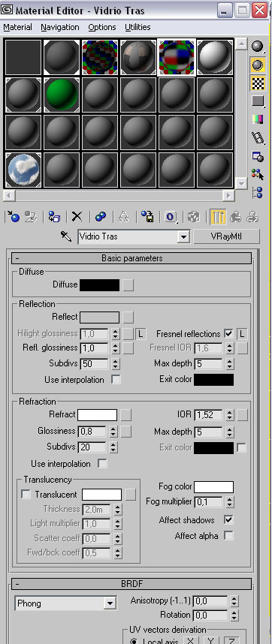This screenshot has height=644, width=272.
Task: Enable the Translucent checkbox
Action: (26, 495)
